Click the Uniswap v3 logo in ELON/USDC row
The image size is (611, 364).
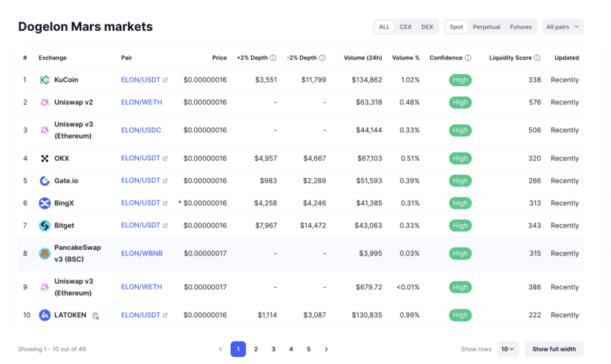click(45, 130)
